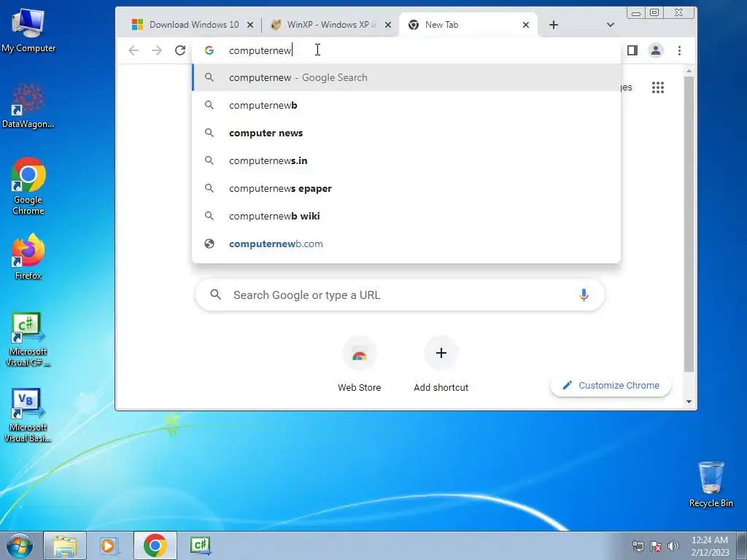The image size is (747, 560).
Task: Pick the 'computernews.in' suggestion
Action: pos(406,160)
